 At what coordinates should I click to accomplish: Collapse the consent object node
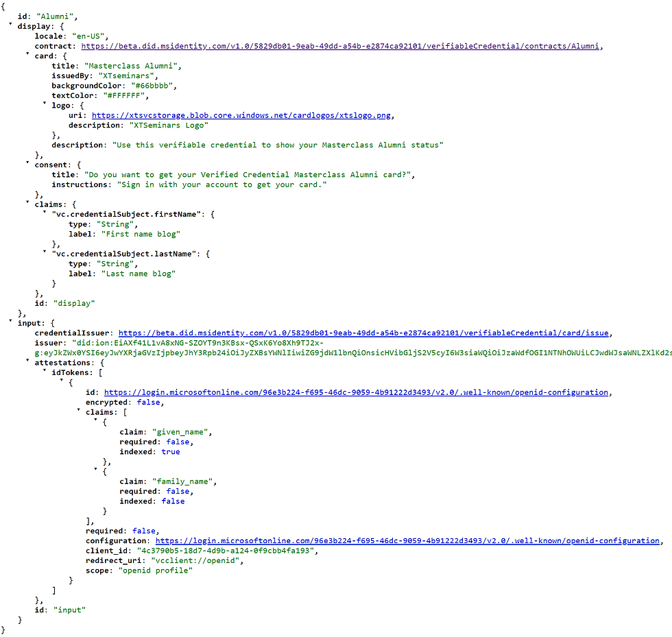(x=27, y=163)
